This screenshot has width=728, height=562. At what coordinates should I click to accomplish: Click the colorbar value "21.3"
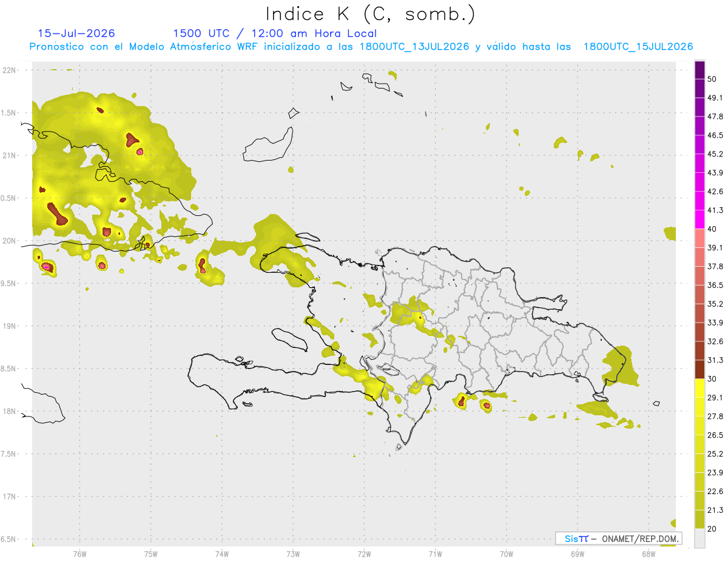715,510
